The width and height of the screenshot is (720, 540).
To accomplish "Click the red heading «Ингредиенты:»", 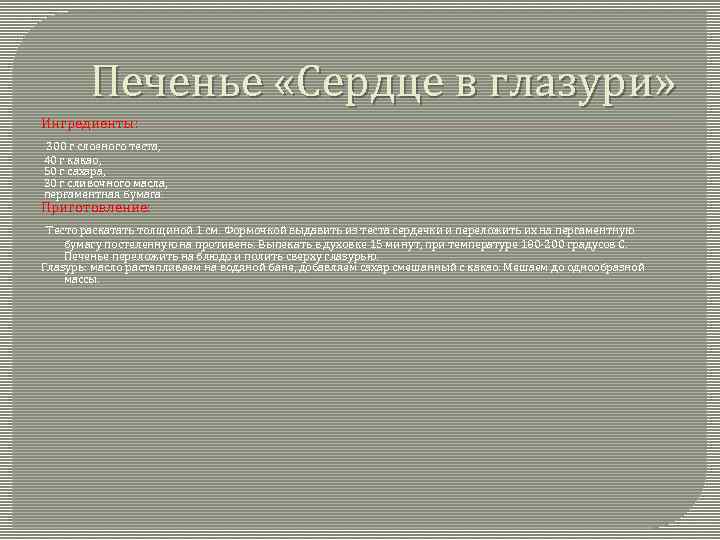I will [x=89, y=123].
